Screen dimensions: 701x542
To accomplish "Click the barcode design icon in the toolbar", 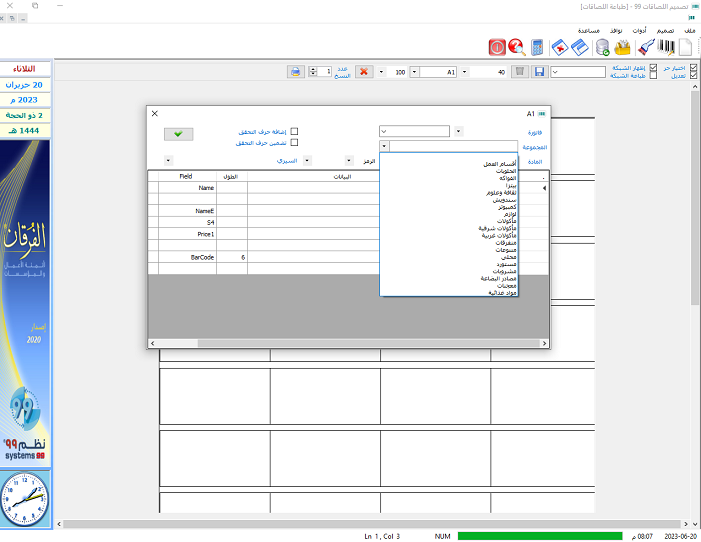I will 666,47.
